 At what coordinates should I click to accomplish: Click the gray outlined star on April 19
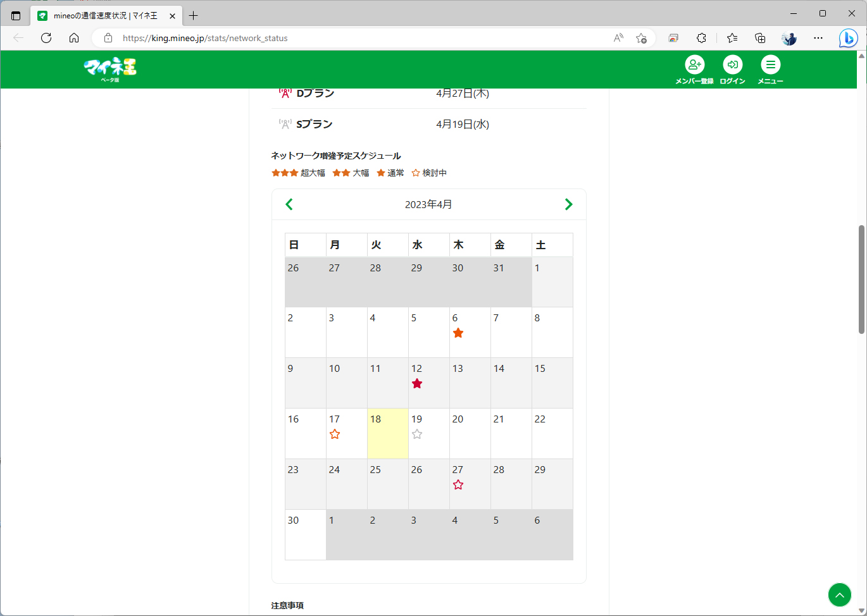click(417, 434)
